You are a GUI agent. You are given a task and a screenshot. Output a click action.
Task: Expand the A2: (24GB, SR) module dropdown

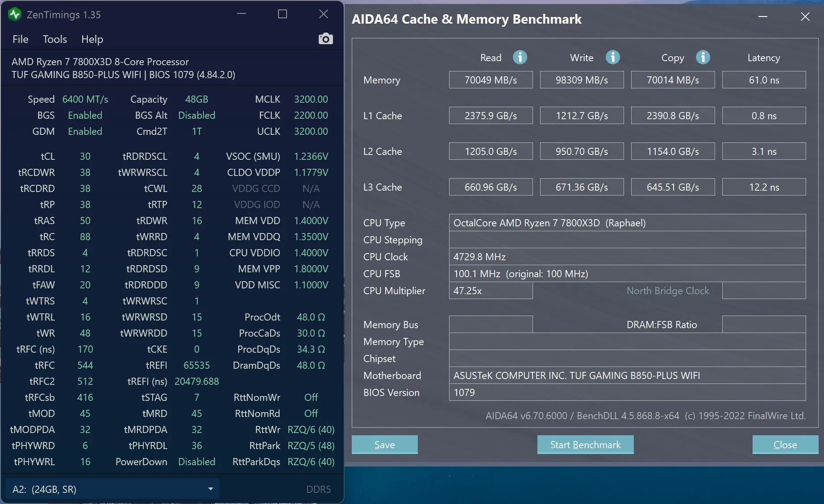click(x=112, y=489)
